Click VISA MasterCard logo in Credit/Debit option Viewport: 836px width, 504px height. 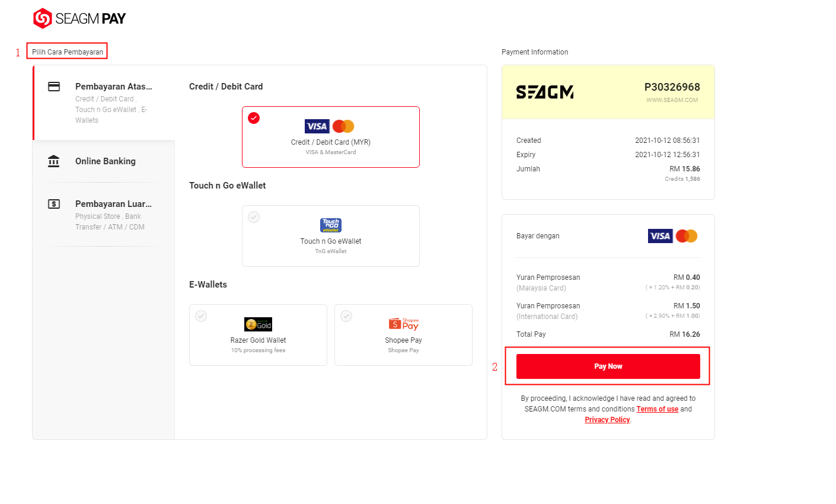[x=330, y=126]
